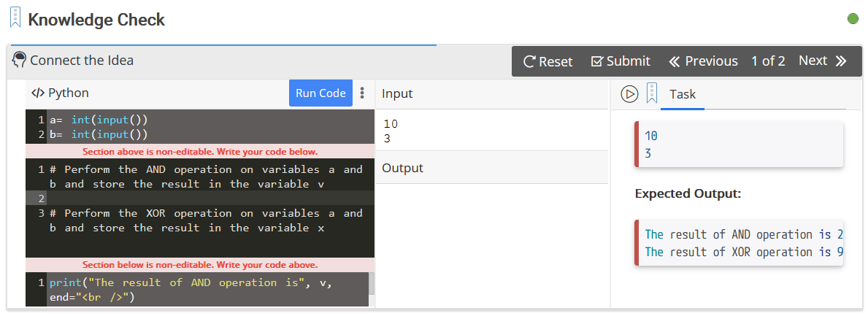The width and height of the screenshot is (868, 316).
Task: Click the sample input 10 in Task panel
Action: coord(651,136)
